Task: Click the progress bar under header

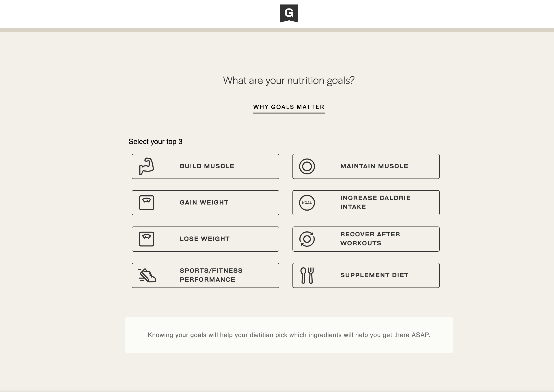Action: (277, 30)
